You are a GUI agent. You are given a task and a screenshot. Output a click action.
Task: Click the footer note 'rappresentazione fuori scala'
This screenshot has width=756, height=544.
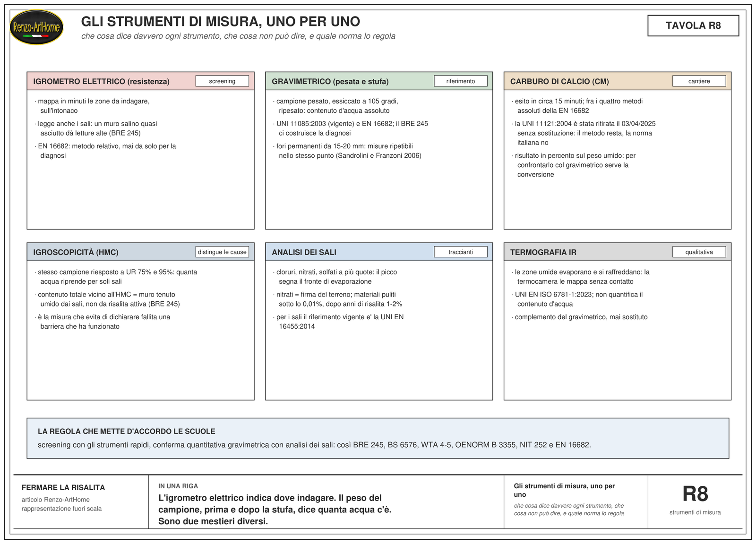tap(61, 509)
